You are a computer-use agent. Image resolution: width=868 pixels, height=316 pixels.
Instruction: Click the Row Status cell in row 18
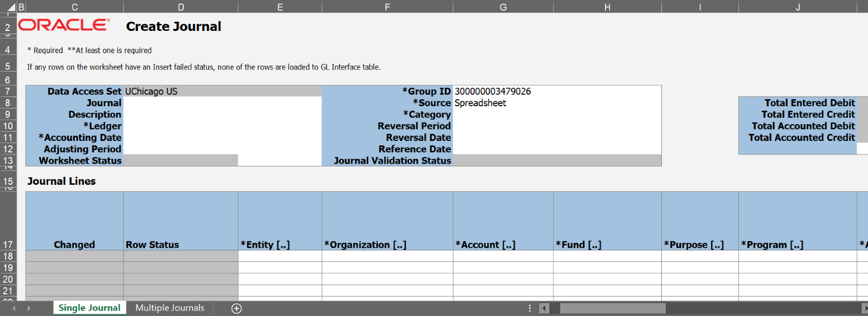pyautogui.click(x=181, y=256)
